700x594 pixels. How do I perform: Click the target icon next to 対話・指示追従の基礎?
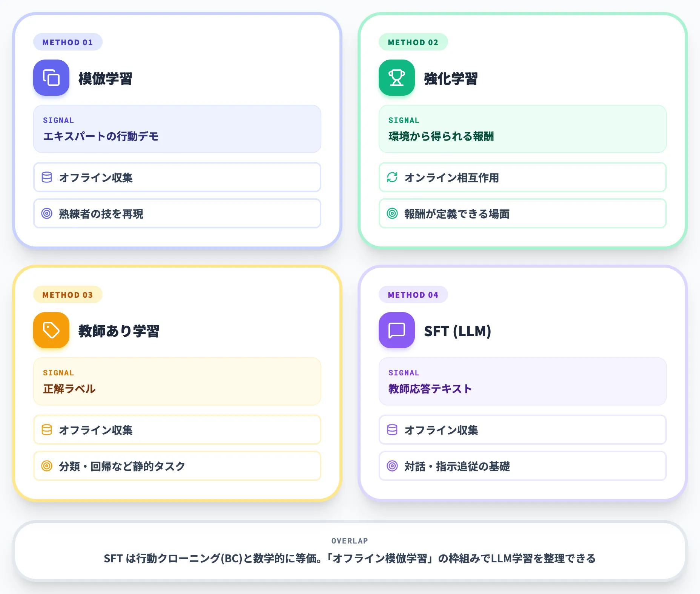(x=392, y=466)
